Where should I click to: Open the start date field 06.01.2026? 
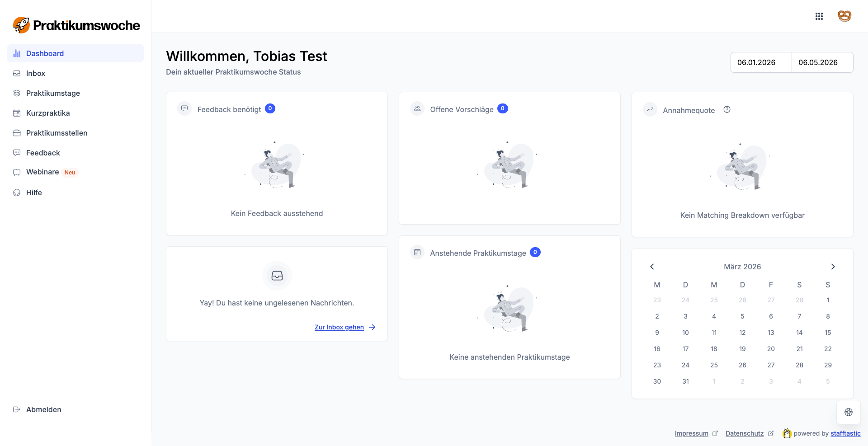[x=761, y=62]
